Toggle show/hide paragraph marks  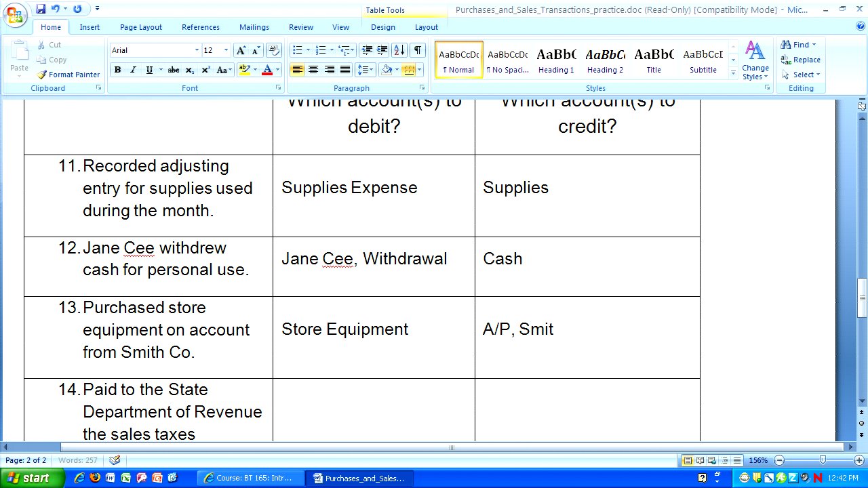417,50
